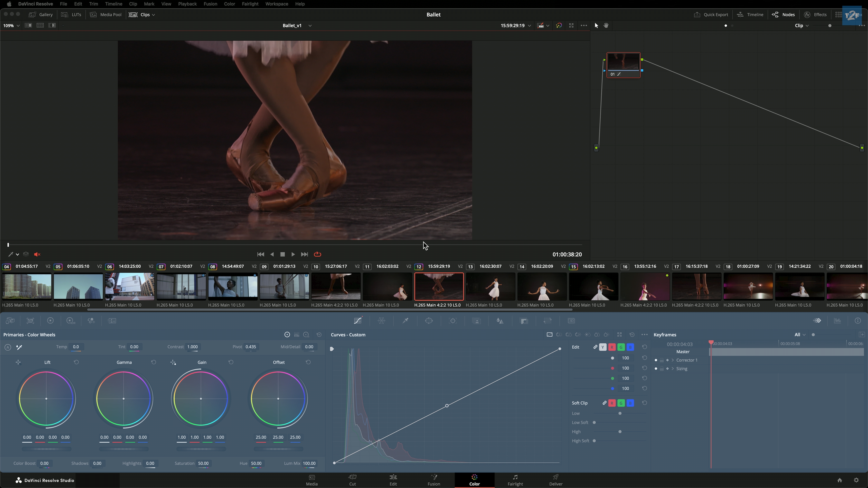868x488 pixels.
Task: Open the Playback menu
Action: click(187, 4)
